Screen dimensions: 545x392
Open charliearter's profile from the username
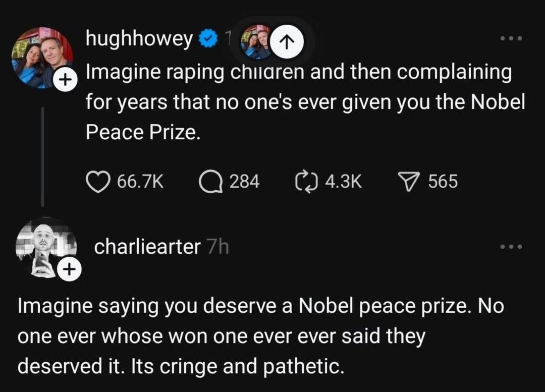(147, 247)
